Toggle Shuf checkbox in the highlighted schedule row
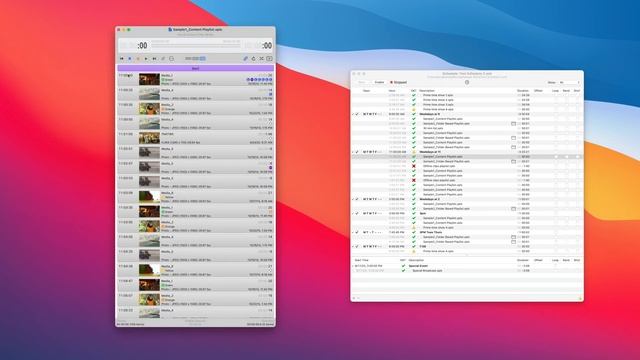This screenshot has width=640, height=360. click(577, 157)
